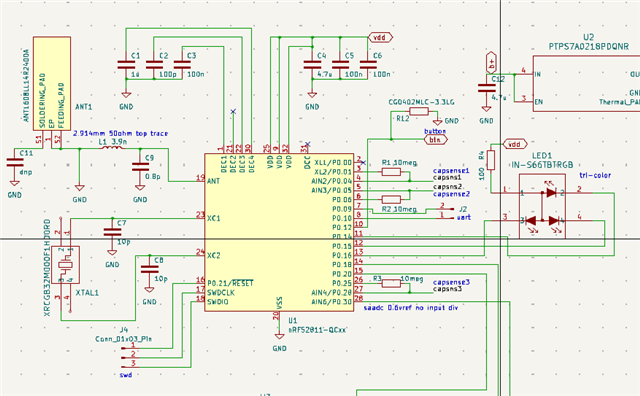Select the vdd global label near C6

pyautogui.click(x=380, y=37)
